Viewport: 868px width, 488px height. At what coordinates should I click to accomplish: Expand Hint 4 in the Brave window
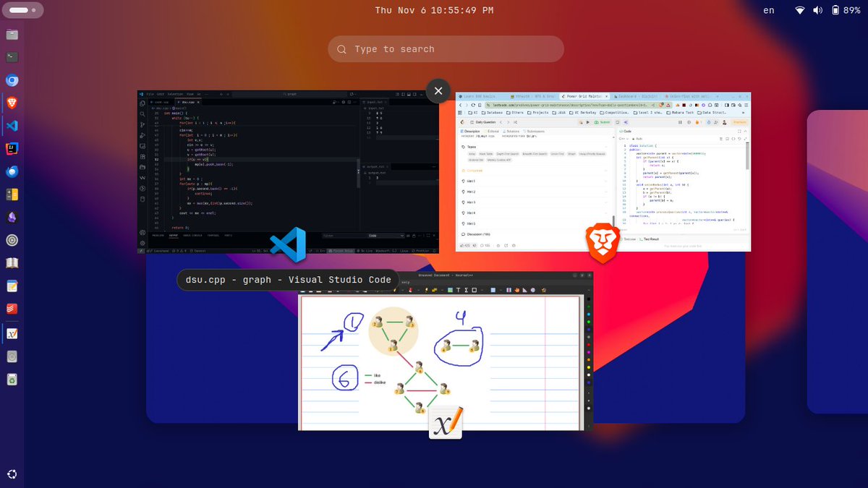(x=535, y=213)
